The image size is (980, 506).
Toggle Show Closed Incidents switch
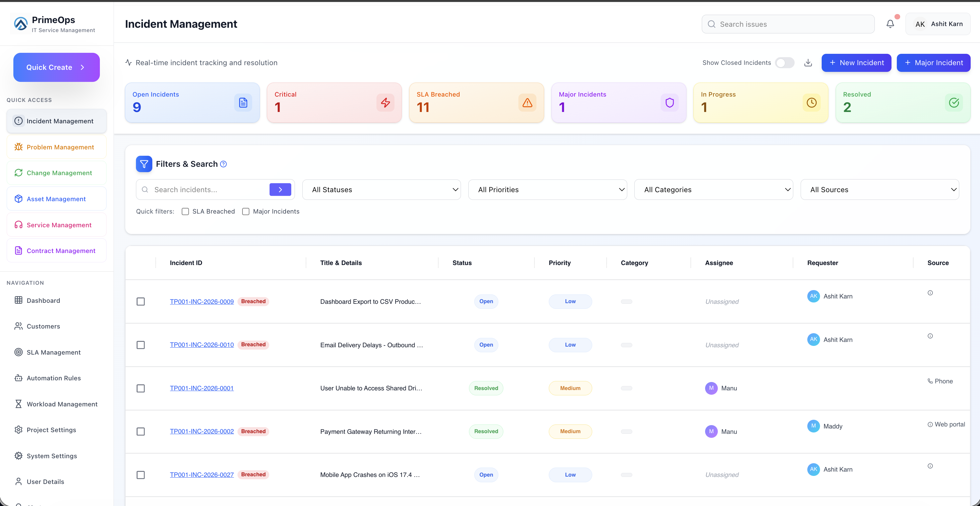(x=785, y=63)
